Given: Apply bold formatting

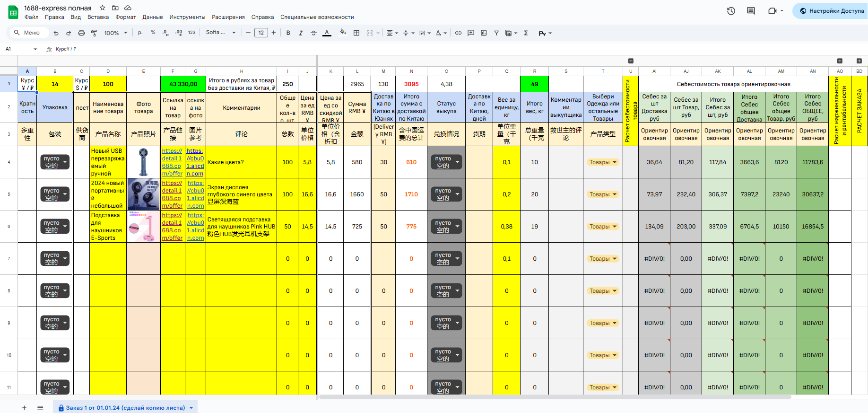Looking at the screenshot, I should (x=288, y=33).
